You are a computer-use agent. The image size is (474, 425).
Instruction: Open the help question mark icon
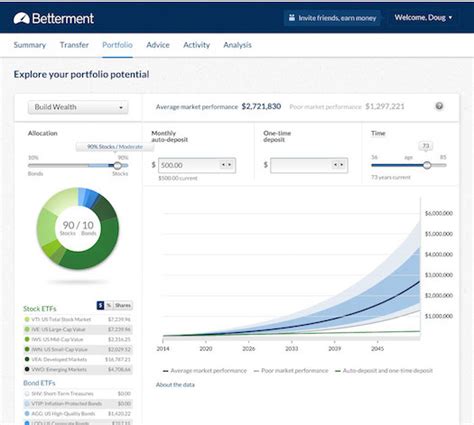click(439, 106)
